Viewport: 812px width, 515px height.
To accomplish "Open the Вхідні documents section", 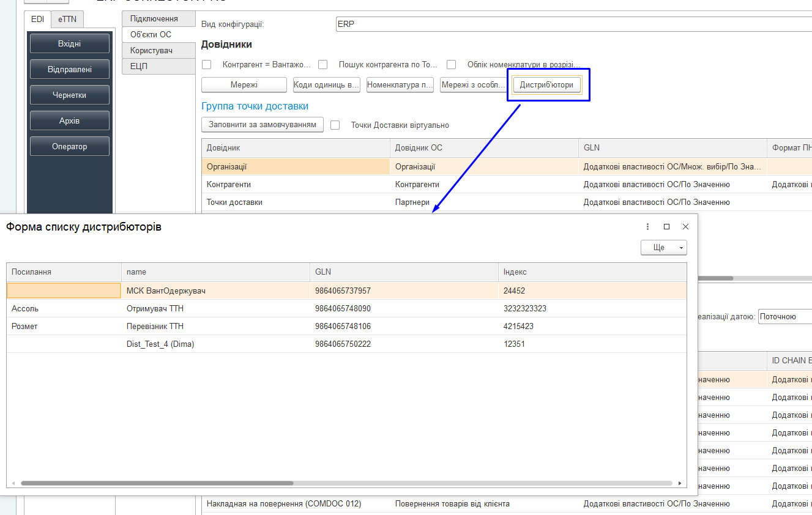I will (70, 44).
